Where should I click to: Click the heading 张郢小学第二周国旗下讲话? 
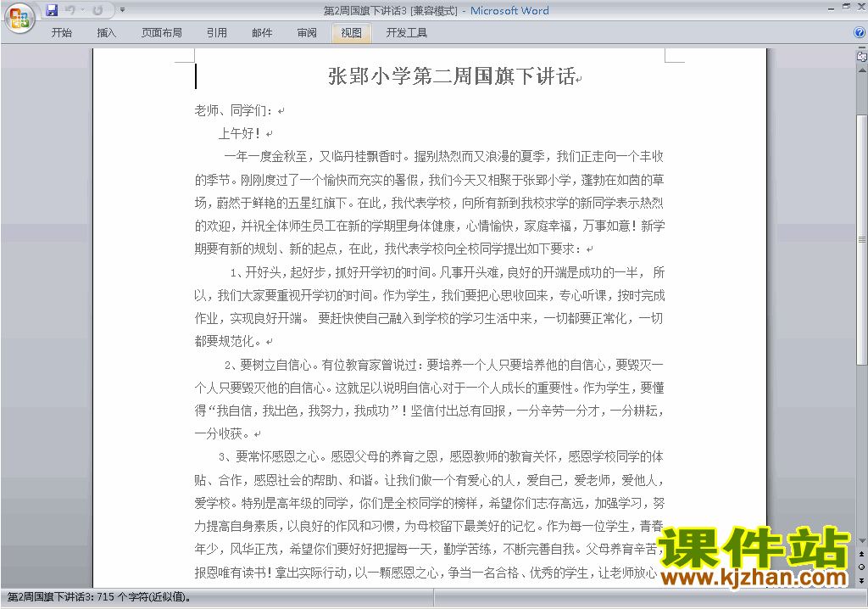[x=452, y=76]
